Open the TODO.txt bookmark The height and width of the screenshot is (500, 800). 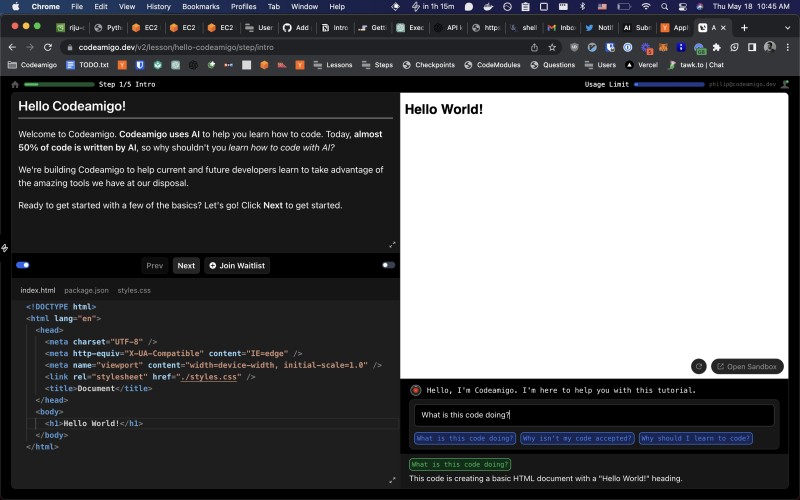pos(88,65)
